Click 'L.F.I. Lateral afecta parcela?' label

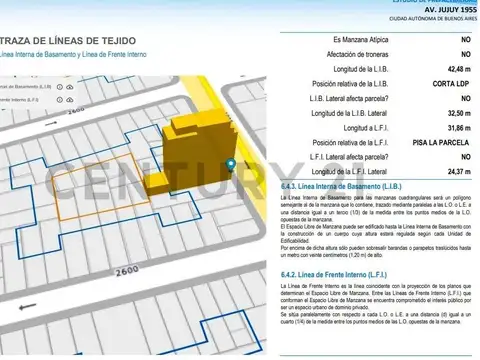point(349,157)
